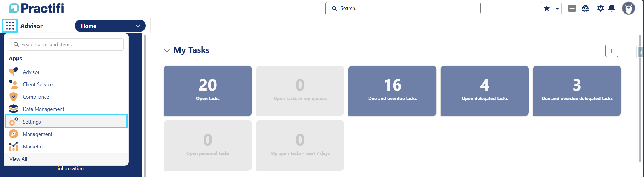The image size is (644, 177).
Task: Collapse the My Tasks section
Action: 167,51
